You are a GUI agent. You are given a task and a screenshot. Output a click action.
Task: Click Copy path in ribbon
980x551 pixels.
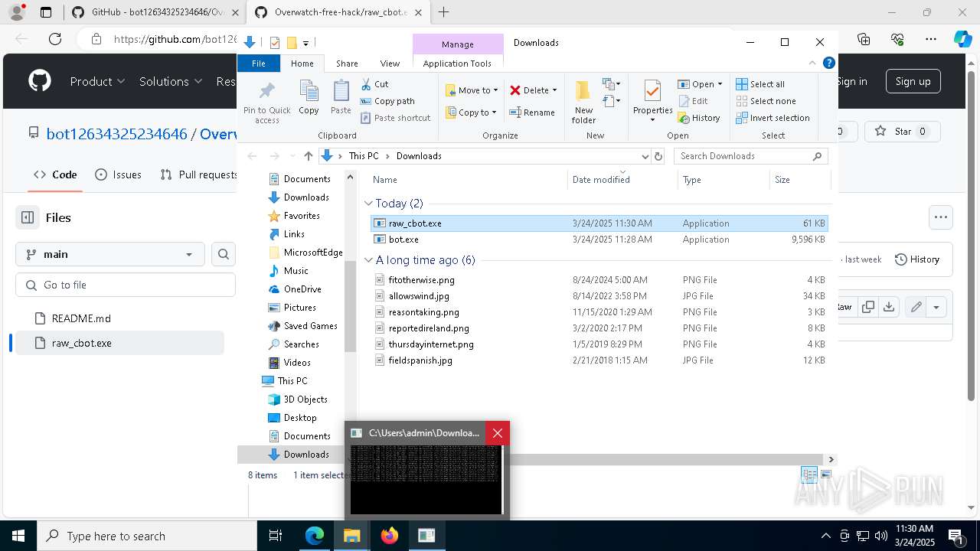[x=387, y=101]
